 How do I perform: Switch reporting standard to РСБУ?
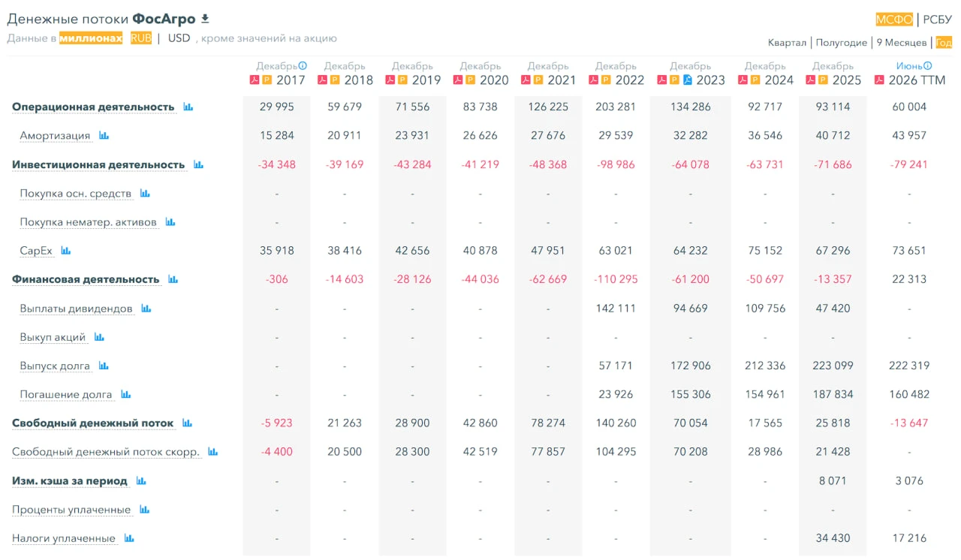938,20
